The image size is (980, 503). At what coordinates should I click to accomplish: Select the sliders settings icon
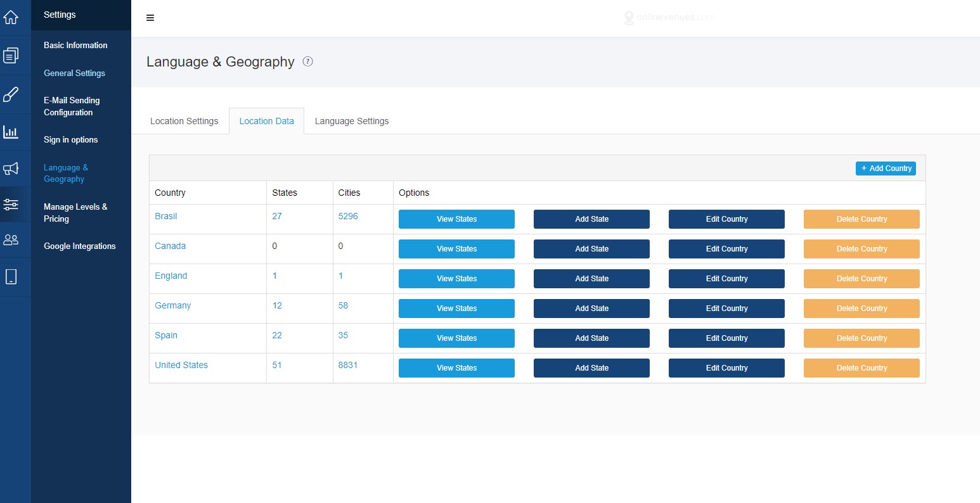tap(11, 205)
